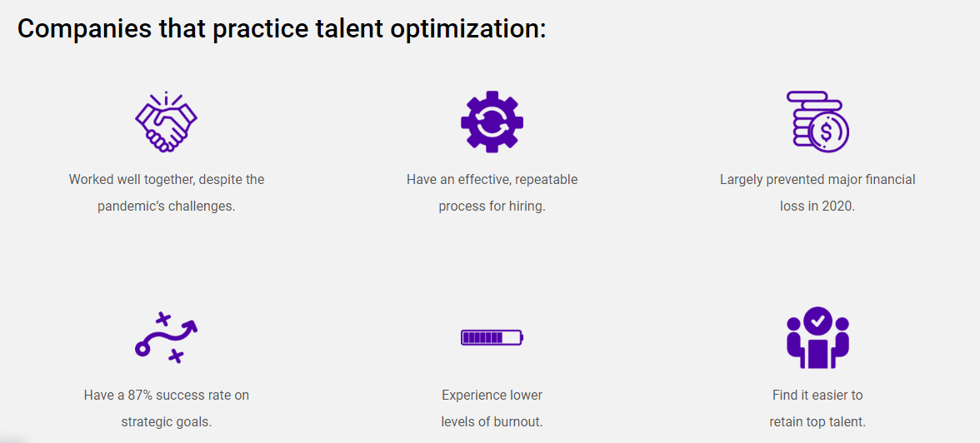This screenshot has height=443, width=980.
Task: Click 'Worked well together, despite the' text
Action: [167, 180]
